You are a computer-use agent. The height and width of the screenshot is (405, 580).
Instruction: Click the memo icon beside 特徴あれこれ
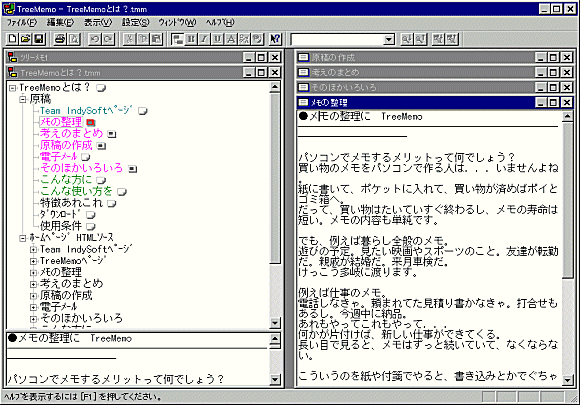[112, 203]
